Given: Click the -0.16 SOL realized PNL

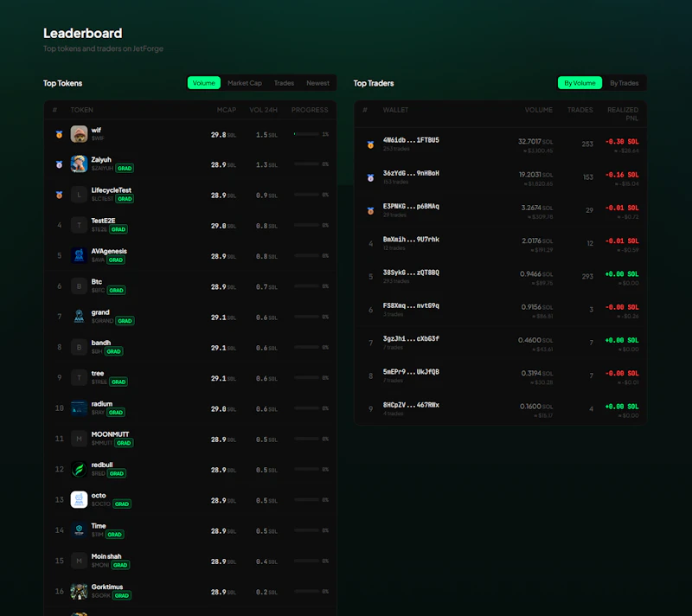Looking at the screenshot, I should (x=622, y=175).
